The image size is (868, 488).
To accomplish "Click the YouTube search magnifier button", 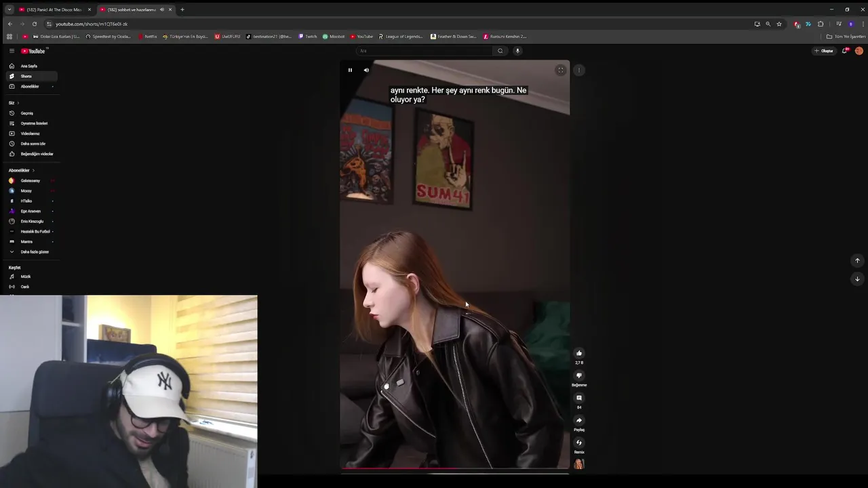I will [500, 51].
